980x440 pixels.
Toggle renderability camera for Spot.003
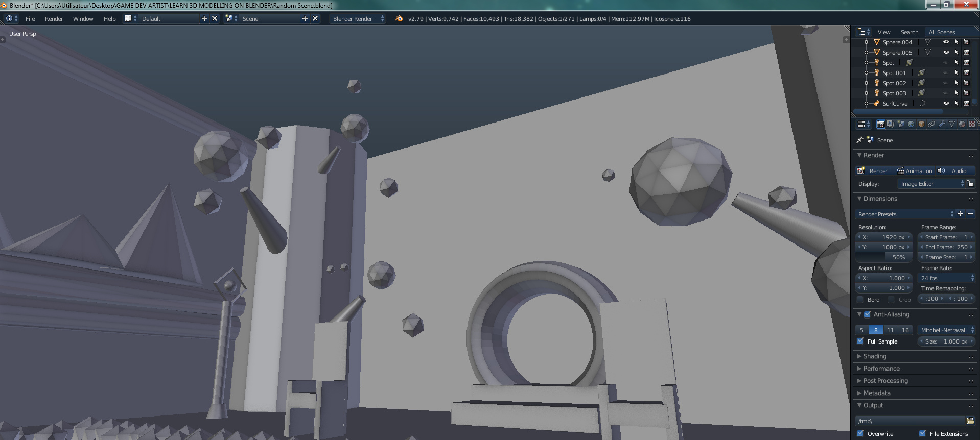click(x=966, y=93)
